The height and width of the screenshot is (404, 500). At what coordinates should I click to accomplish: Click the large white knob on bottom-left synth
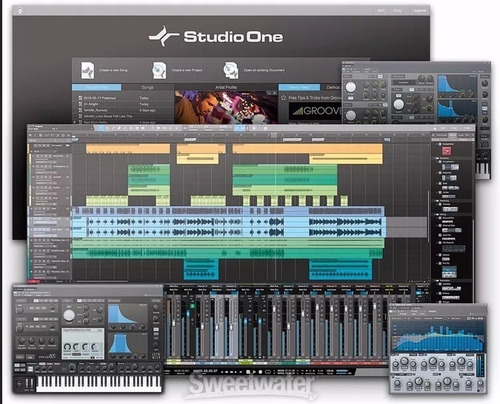click(x=69, y=315)
